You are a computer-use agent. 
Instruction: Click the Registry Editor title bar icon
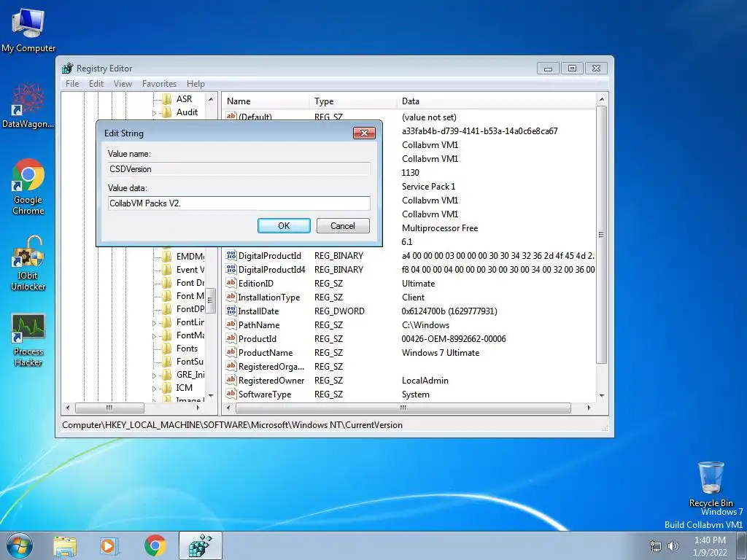point(68,68)
